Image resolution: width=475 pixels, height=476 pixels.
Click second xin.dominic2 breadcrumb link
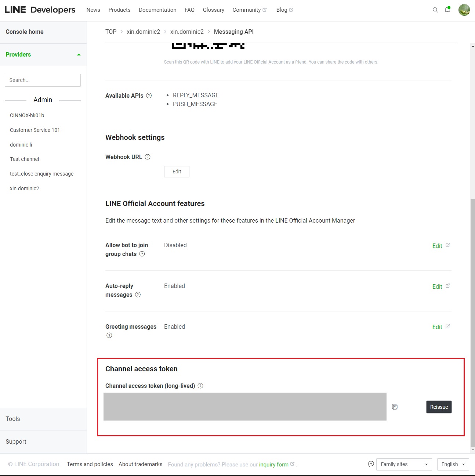tap(187, 32)
